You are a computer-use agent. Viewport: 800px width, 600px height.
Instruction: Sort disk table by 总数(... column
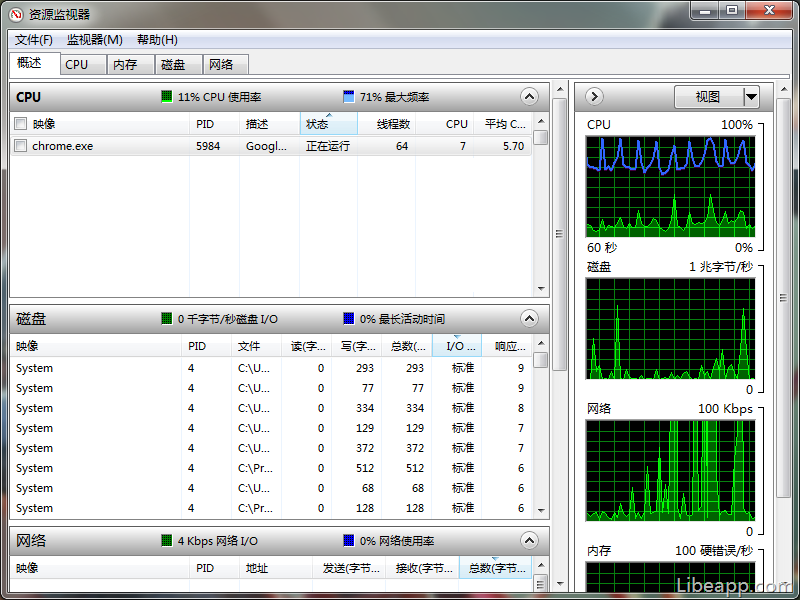[407, 346]
